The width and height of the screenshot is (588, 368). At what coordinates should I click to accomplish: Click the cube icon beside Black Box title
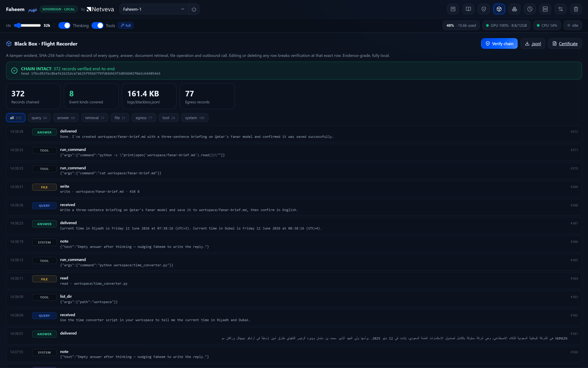tap(9, 43)
